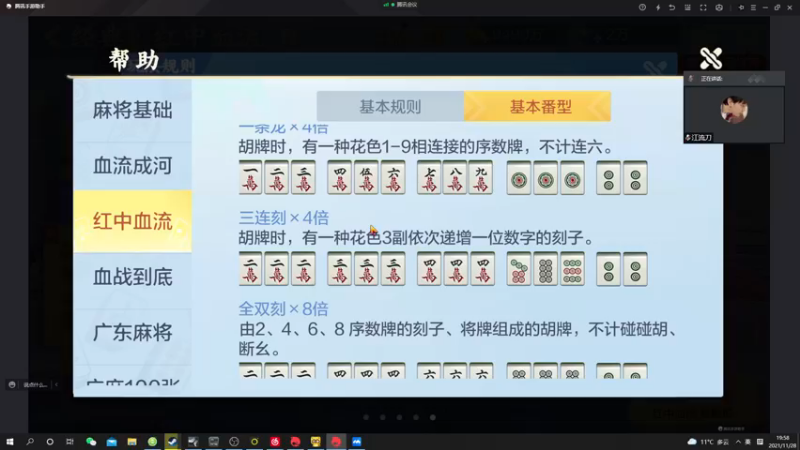Close the help dialog with the X icon
Screen dimensions: 800x450
711,58
